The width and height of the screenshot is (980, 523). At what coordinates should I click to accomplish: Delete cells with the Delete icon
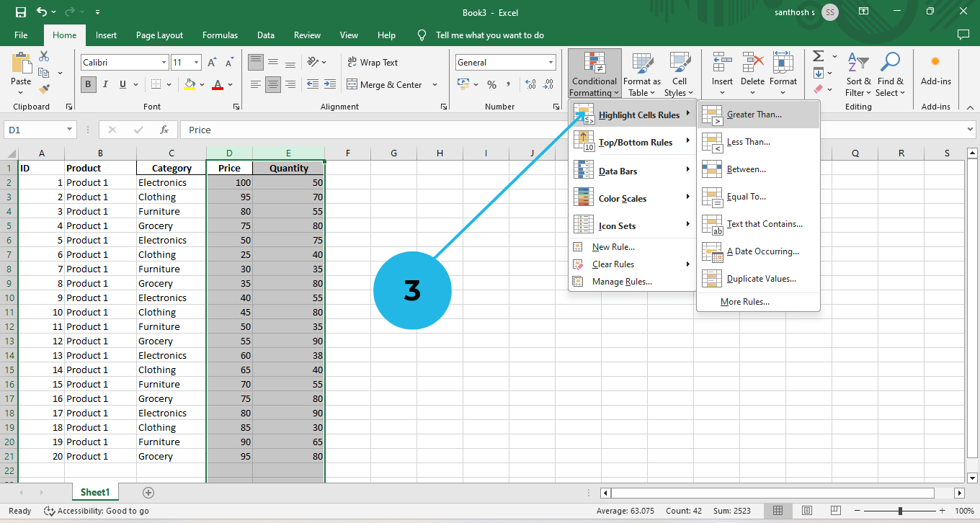[752, 74]
